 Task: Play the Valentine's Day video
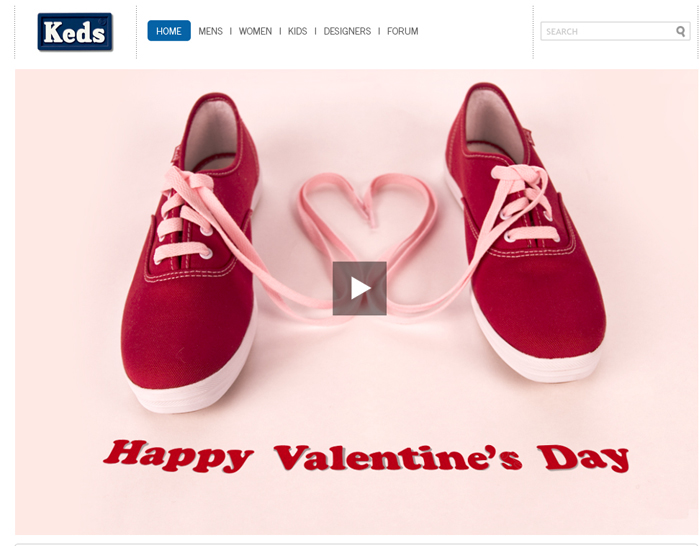pos(359,288)
